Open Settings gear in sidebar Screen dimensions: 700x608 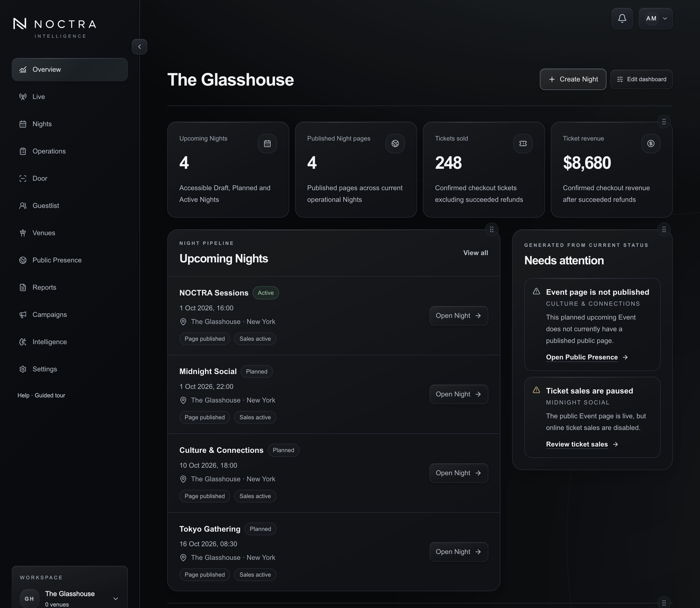23,369
